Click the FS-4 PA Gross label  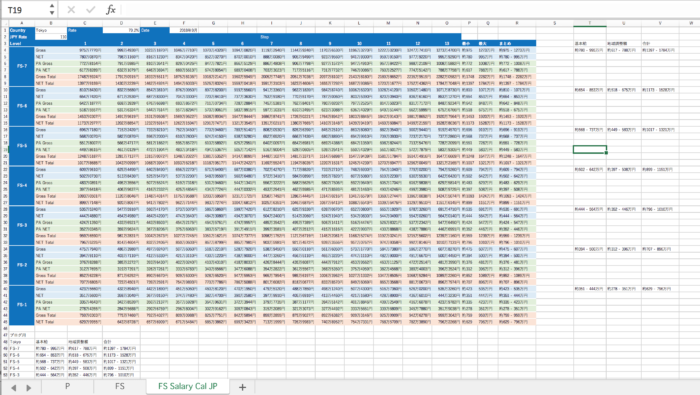51,183
